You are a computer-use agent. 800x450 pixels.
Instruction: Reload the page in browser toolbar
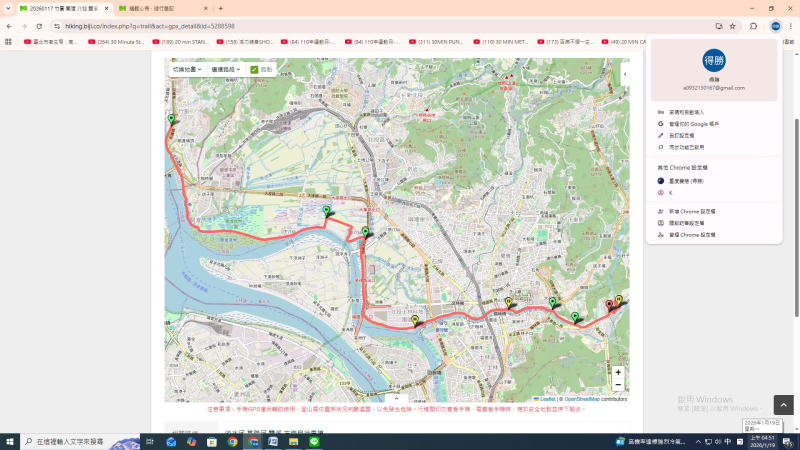coord(39,26)
